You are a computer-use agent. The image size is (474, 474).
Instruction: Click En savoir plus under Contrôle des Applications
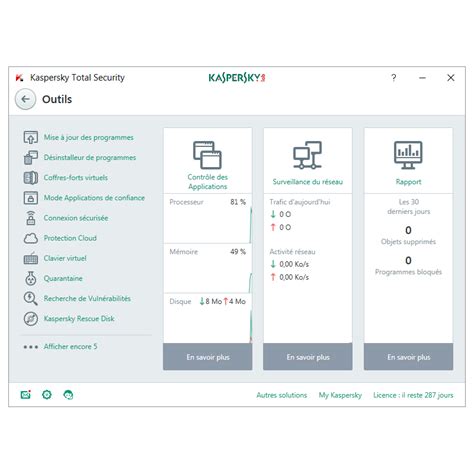(x=208, y=357)
